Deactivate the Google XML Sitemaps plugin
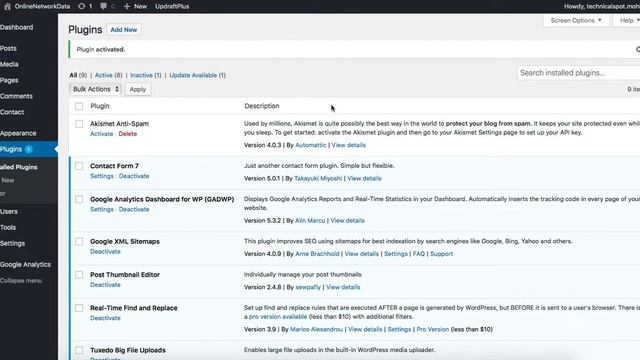The image size is (640, 360). tap(105, 251)
